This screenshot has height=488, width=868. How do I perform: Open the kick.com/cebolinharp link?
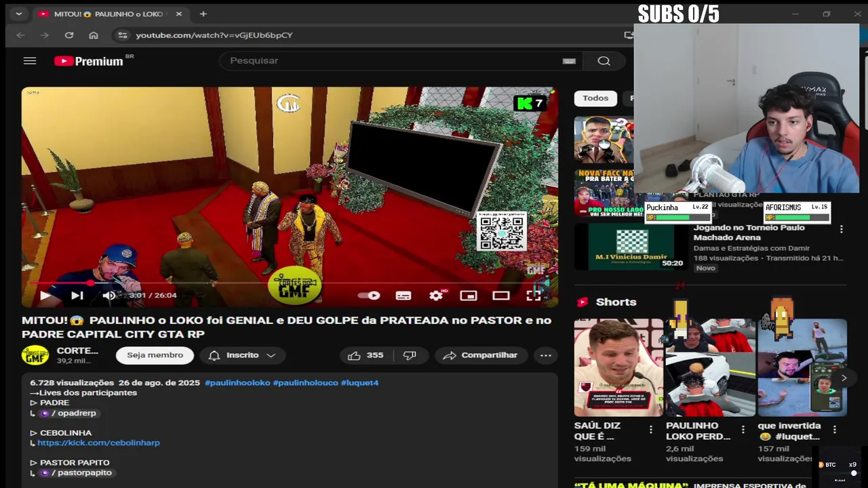[98, 443]
